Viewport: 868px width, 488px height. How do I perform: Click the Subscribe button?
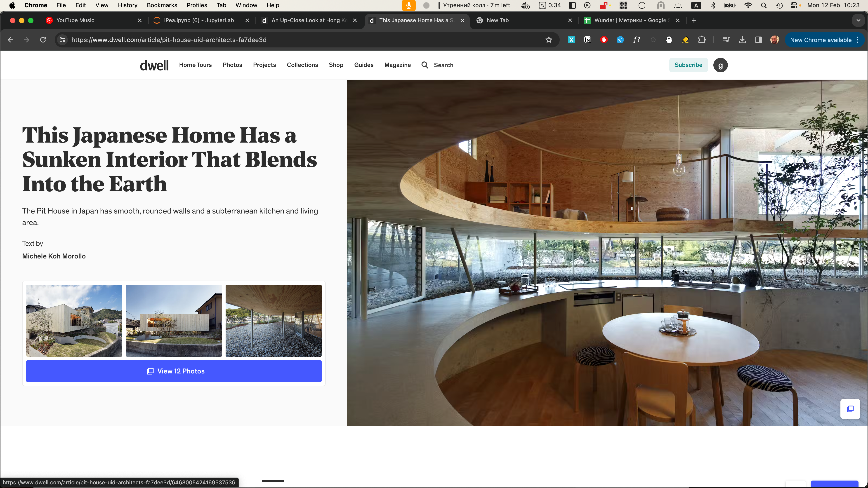[688, 65]
